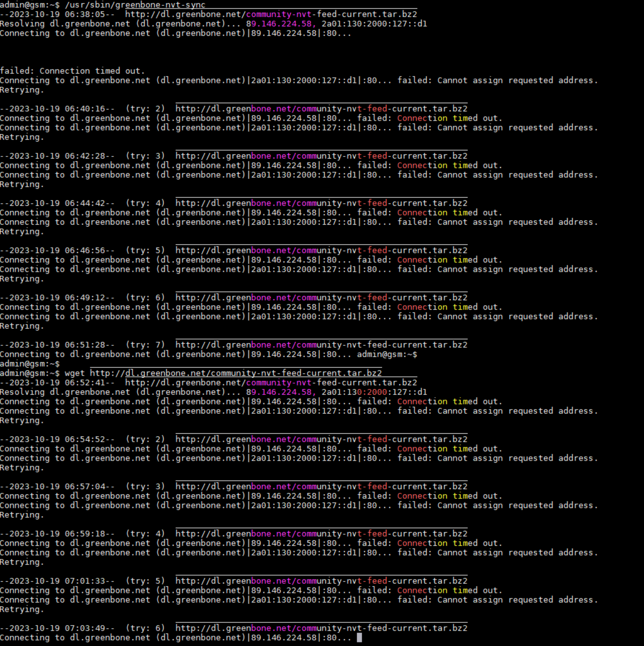Screen dimensions: 644x646
Task: Click the URL typed after the wget command
Action: pos(236,373)
